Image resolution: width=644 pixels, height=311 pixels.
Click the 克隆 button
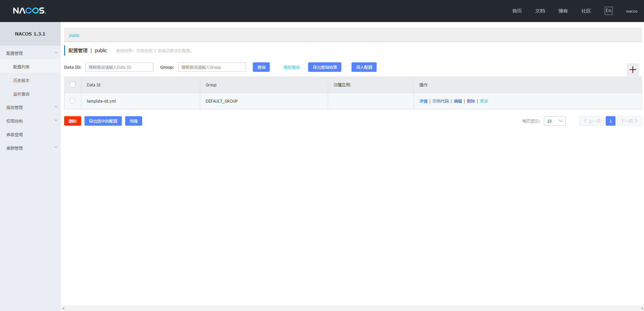point(134,121)
